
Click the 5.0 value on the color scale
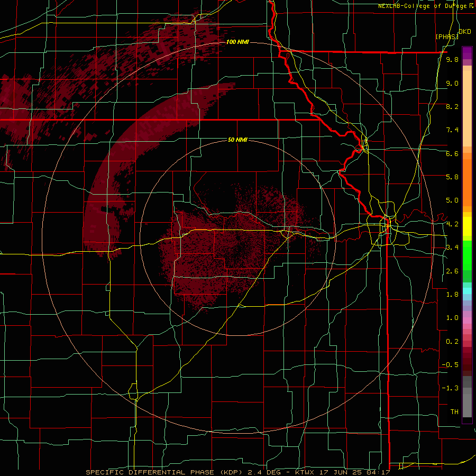click(x=452, y=200)
